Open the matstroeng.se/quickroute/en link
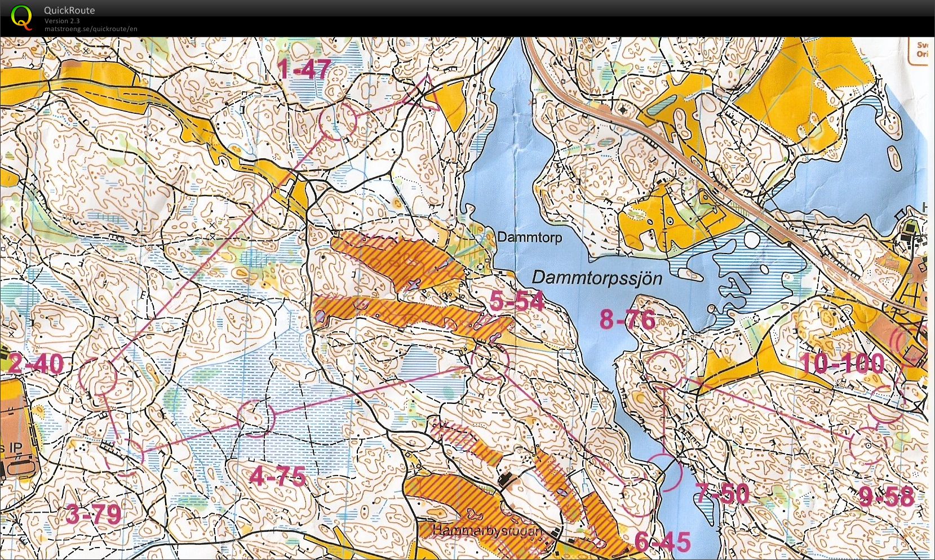The width and height of the screenshot is (935, 560). pos(91,29)
